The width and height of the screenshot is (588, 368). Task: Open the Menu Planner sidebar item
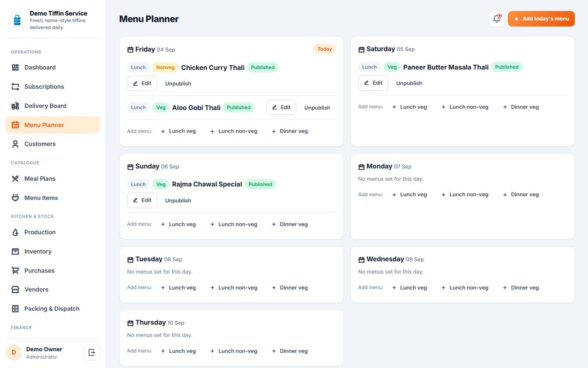coord(53,125)
